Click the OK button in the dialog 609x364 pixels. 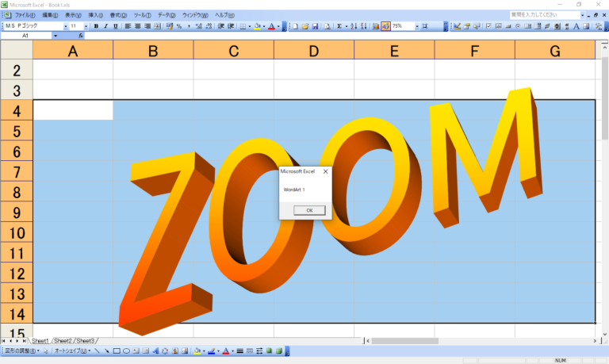click(x=309, y=210)
